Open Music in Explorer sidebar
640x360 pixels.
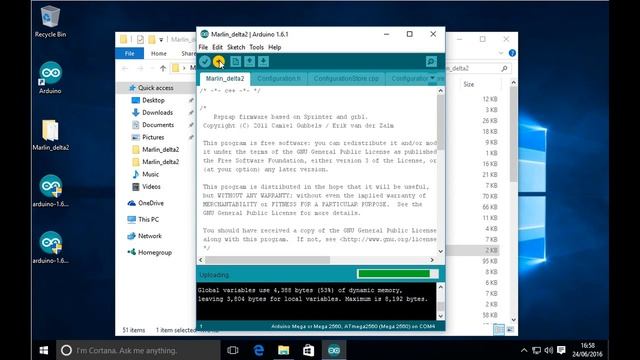pos(150,174)
